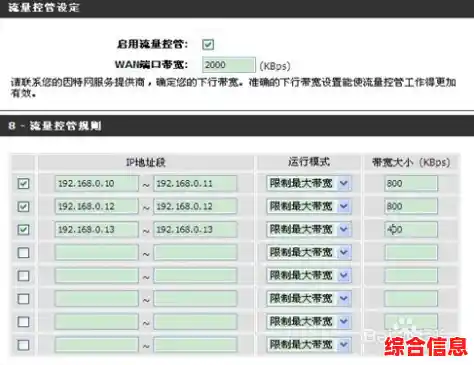Open the mode dropdown in fourth rule row
This screenshot has width=474, height=365.
tap(309, 252)
